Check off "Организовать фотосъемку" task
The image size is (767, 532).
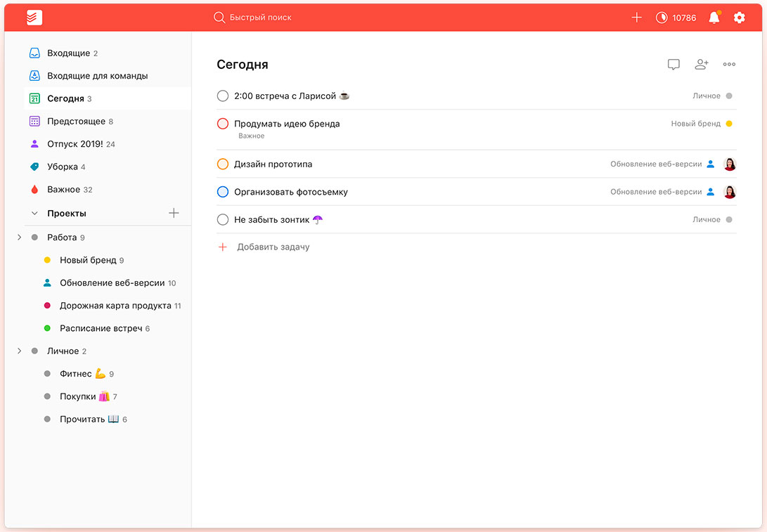coord(223,192)
